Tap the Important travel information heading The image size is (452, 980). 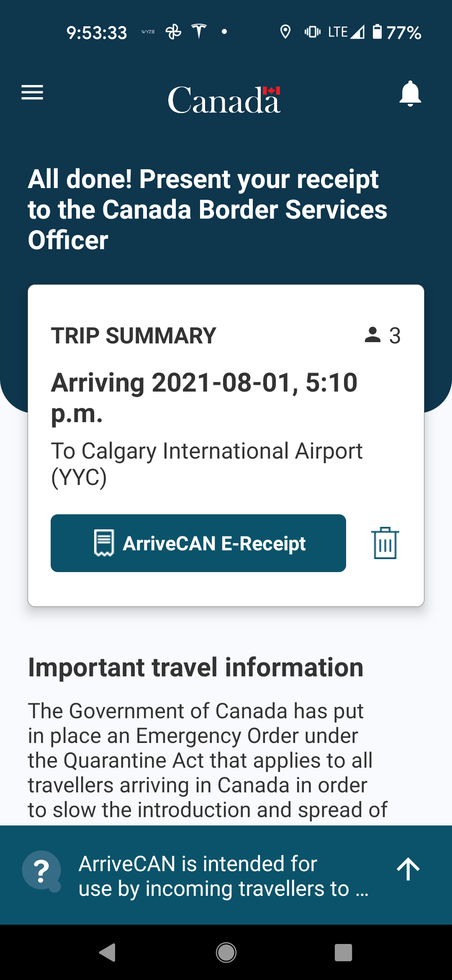pos(195,667)
